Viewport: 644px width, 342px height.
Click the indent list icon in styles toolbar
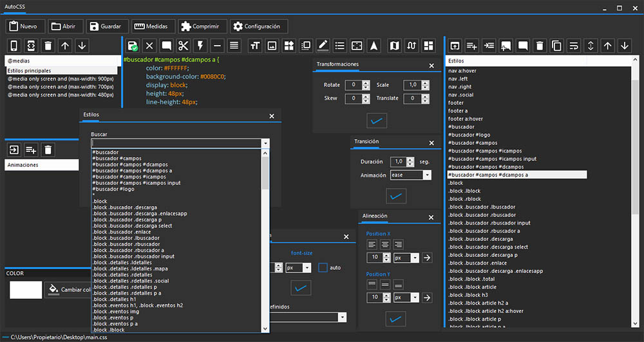click(489, 46)
